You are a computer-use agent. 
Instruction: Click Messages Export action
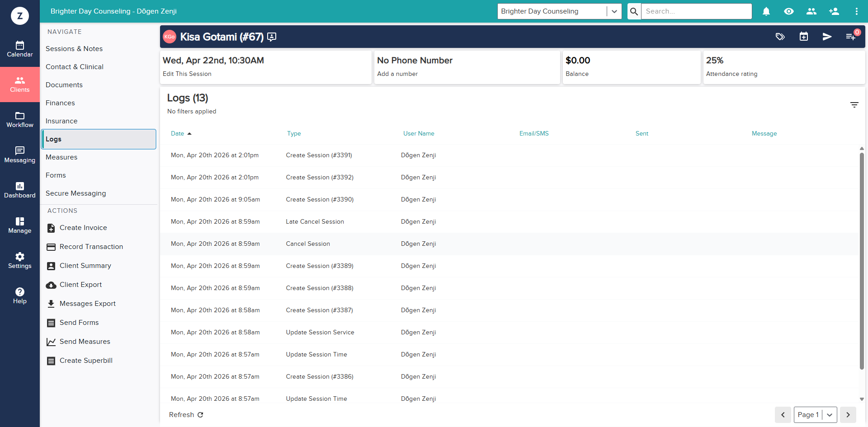point(81,304)
